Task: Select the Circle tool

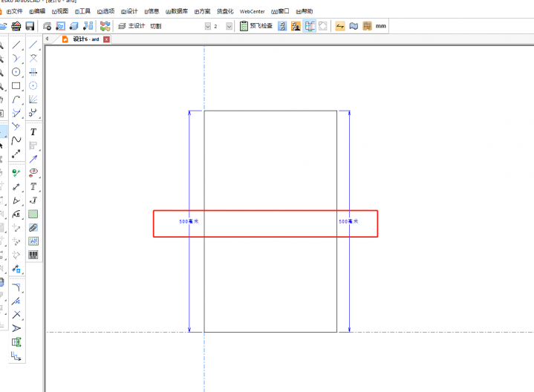Action: click(16, 72)
